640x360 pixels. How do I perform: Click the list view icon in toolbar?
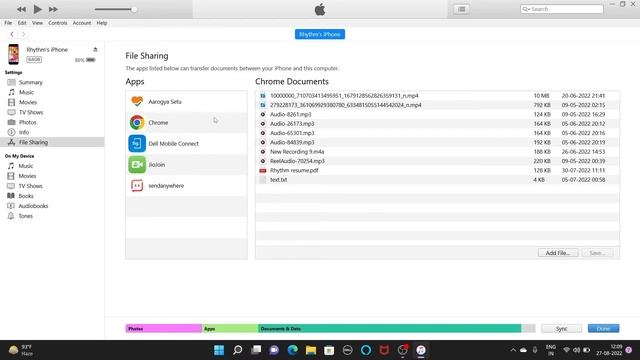click(461, 9)
